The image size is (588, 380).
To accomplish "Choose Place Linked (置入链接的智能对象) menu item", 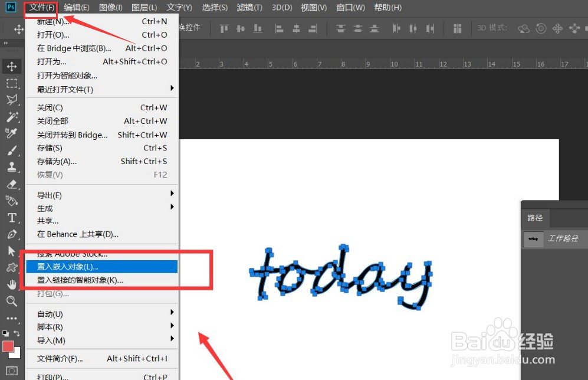I will point(102,280).
